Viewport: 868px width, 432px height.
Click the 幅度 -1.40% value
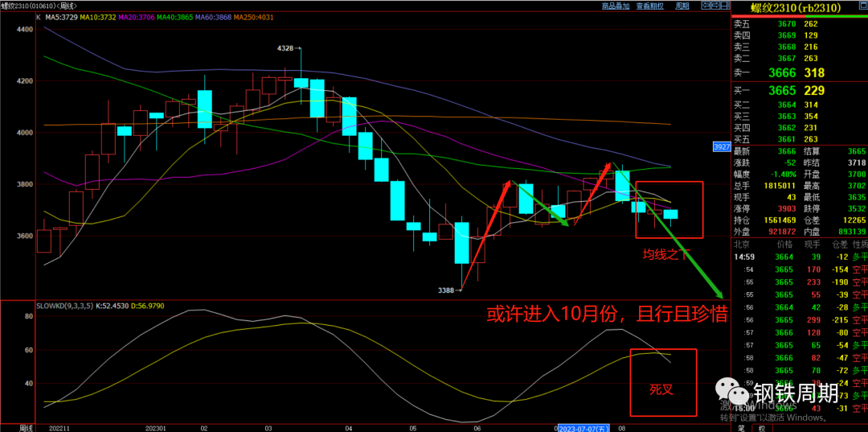(x=783, y=174)
